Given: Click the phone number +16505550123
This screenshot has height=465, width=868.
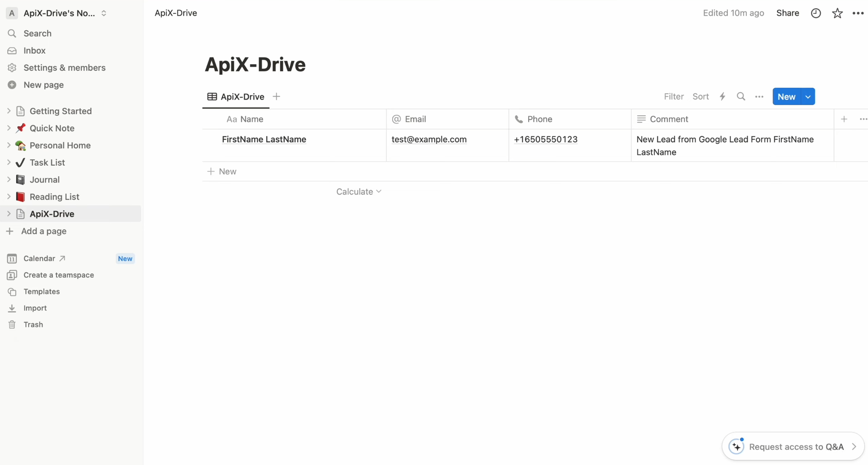Looking at the screenshot, I should [x=546, y=140].
